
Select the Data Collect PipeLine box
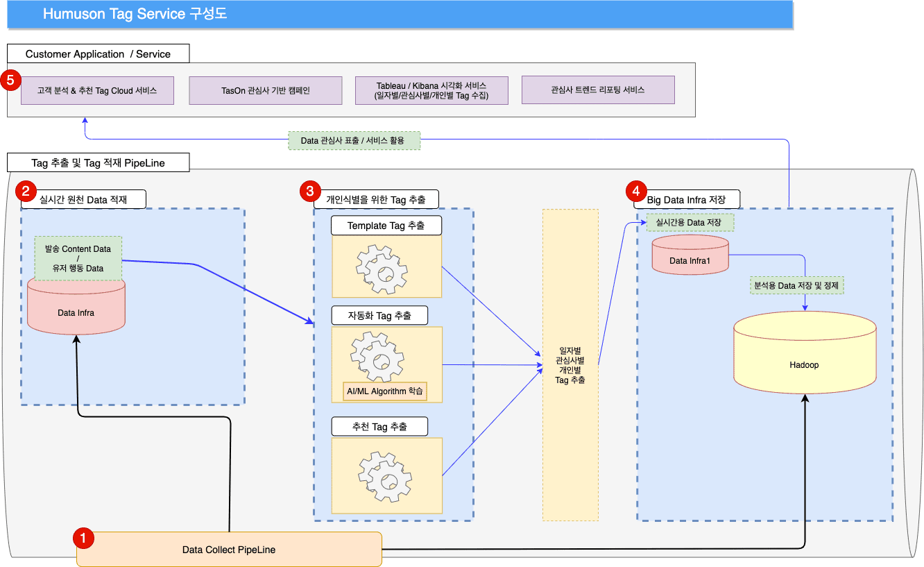229,549
